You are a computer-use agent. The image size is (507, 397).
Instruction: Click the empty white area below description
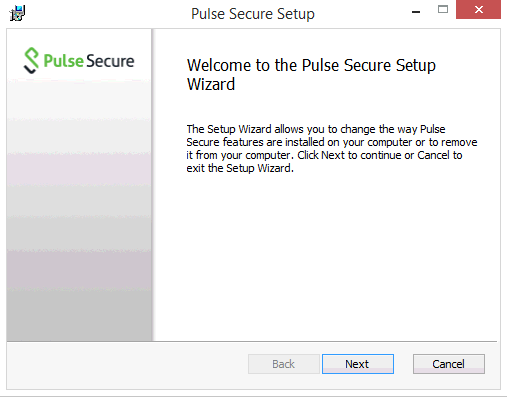(327, 257)
